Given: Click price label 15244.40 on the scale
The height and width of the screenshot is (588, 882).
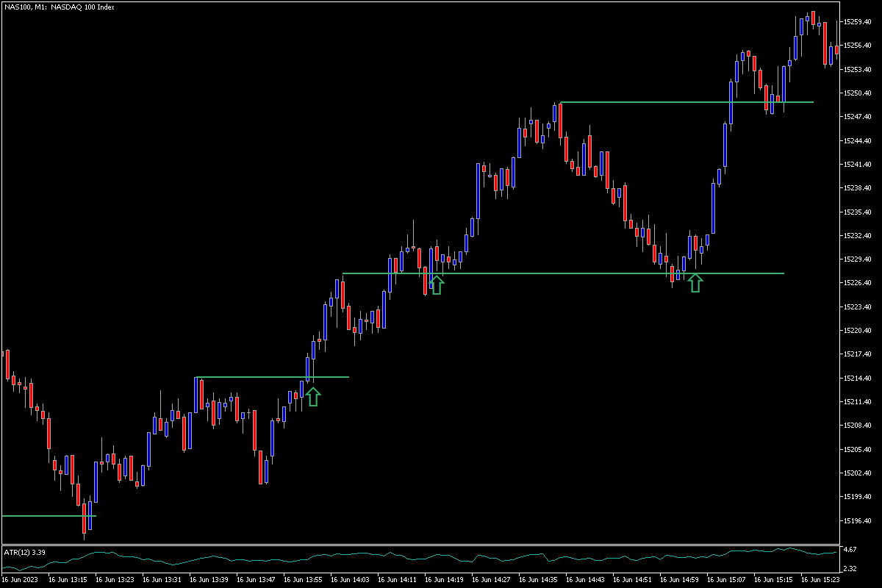Looking at the screenshot, I should click(858, 140).
